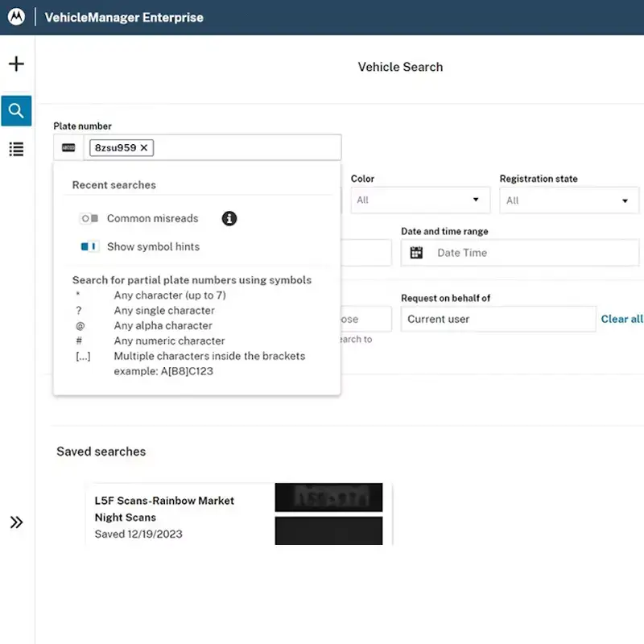Open the saved search plate thumbnail
Screen dimensions: 644x644
tap(328, 497)
